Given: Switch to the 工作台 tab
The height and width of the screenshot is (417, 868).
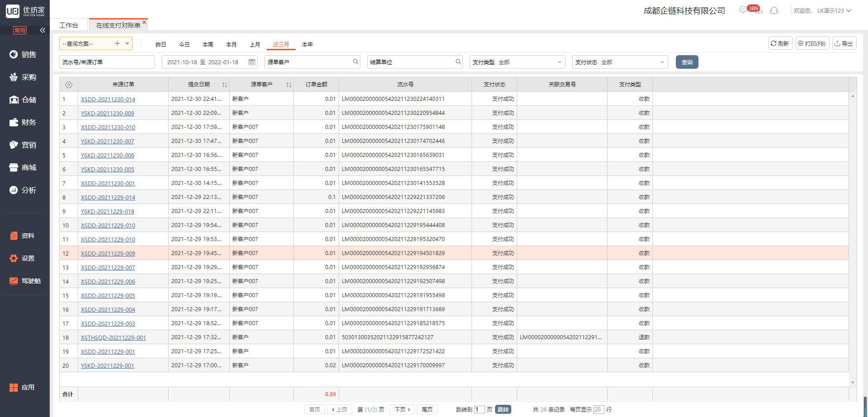Looking at the screenshot, I should [x=69, y=25].
